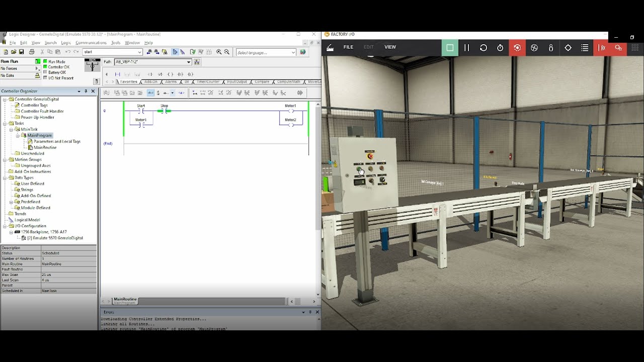Select Controller Tags in the tree
The width and height of the screenshot is (644, 362).
pos(34,105)
